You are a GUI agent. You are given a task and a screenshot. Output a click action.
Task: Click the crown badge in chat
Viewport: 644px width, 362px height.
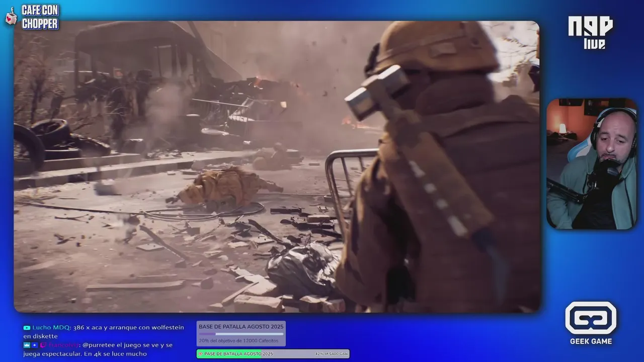pyautogui.click(x=27, y=345)
